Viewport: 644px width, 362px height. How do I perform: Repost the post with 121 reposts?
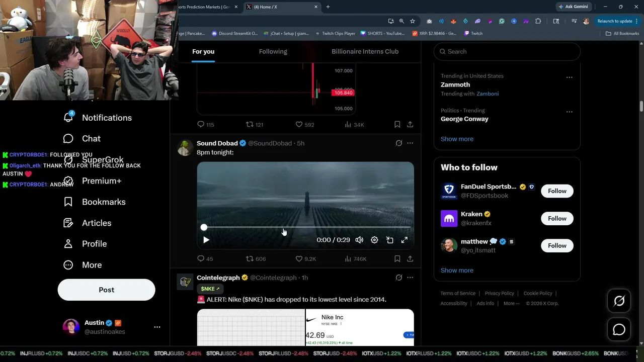[255, 125]
